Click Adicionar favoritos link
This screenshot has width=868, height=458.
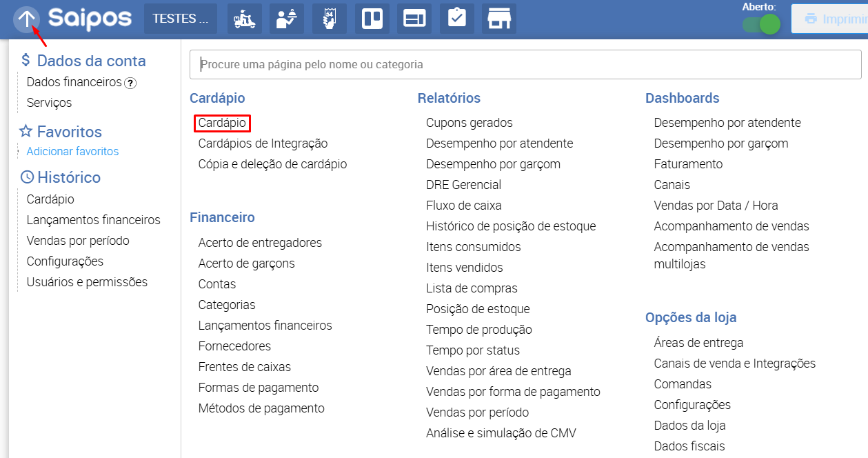(72, 151)
